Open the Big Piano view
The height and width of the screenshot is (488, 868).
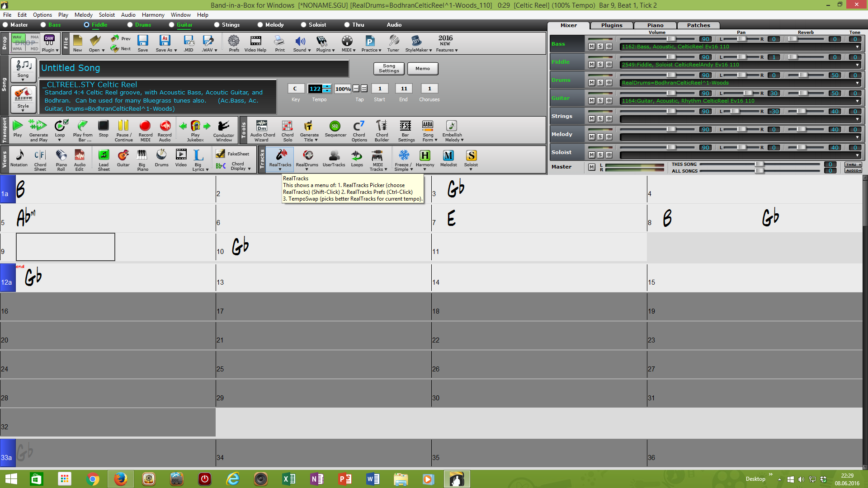coord(142,160)
